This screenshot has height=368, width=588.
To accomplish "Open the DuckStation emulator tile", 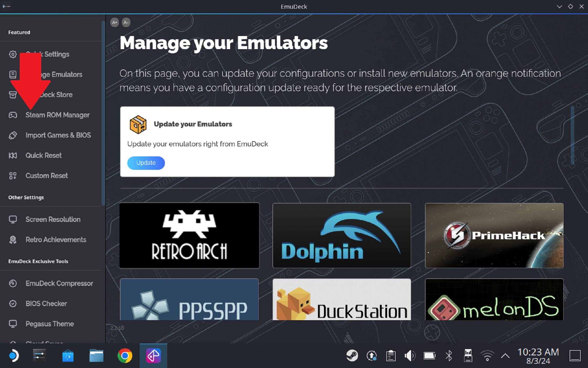I will (x=342, y=299).
